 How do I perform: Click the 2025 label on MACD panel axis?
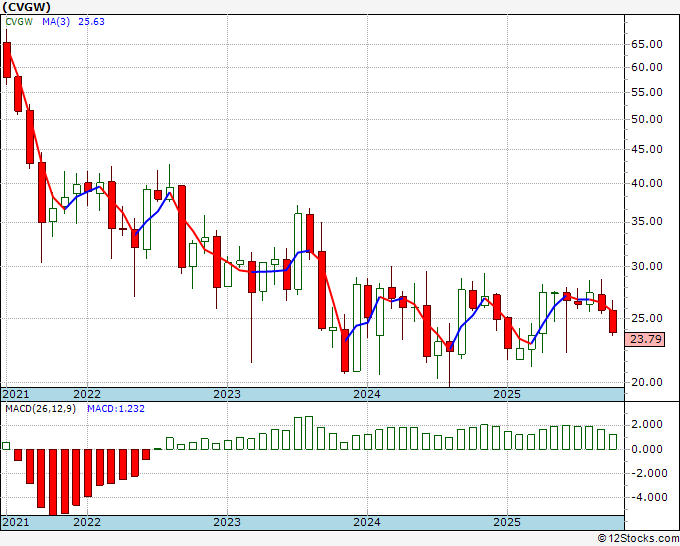[507, 522]
